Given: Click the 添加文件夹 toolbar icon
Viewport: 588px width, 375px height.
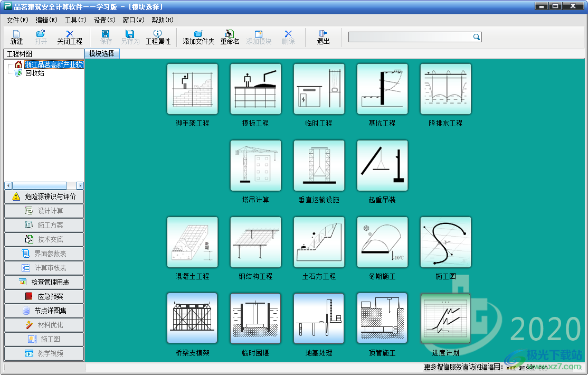Looking at the screenshot, I should (x=198, y=37).
